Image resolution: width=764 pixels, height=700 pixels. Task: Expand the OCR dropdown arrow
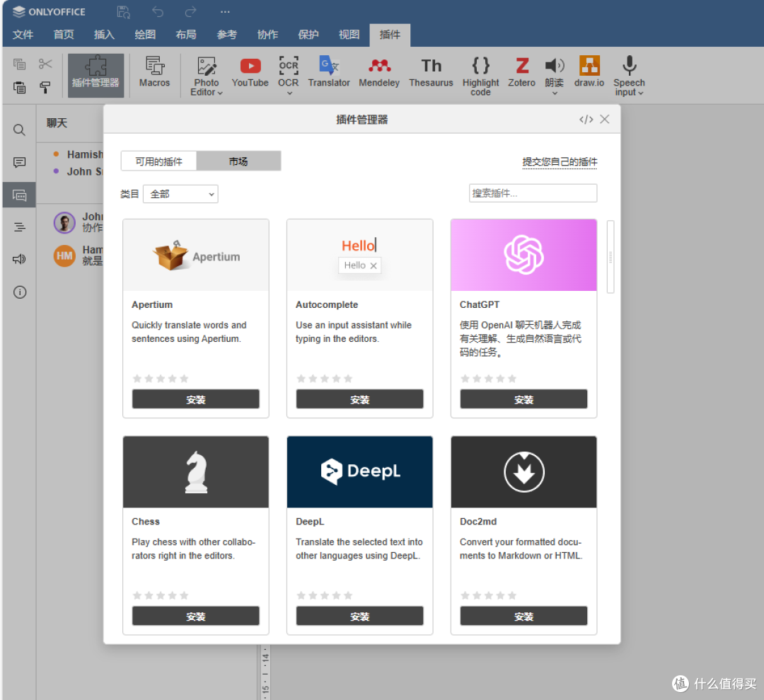[289, 93]
